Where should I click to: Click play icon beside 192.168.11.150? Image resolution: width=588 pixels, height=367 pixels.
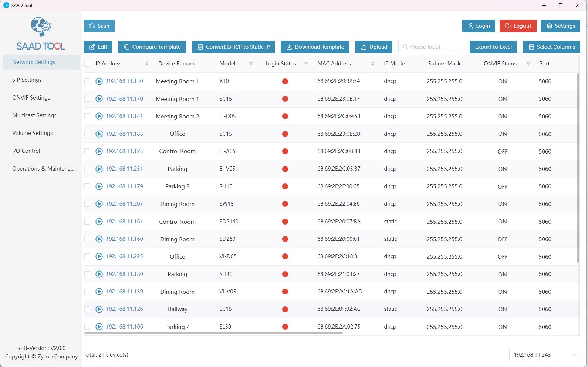[x=99, y=81]
